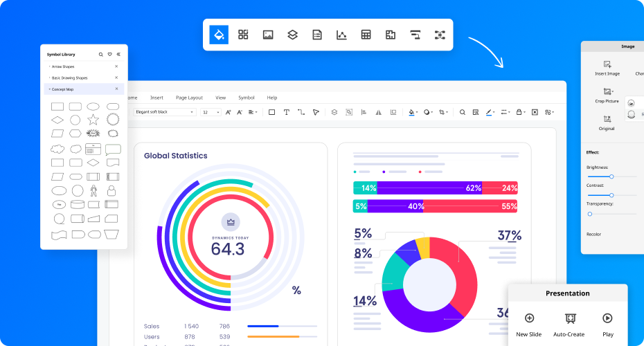The image size is (644, 346).
Task: Open the chart tool icon
Action: coord(341,35)
